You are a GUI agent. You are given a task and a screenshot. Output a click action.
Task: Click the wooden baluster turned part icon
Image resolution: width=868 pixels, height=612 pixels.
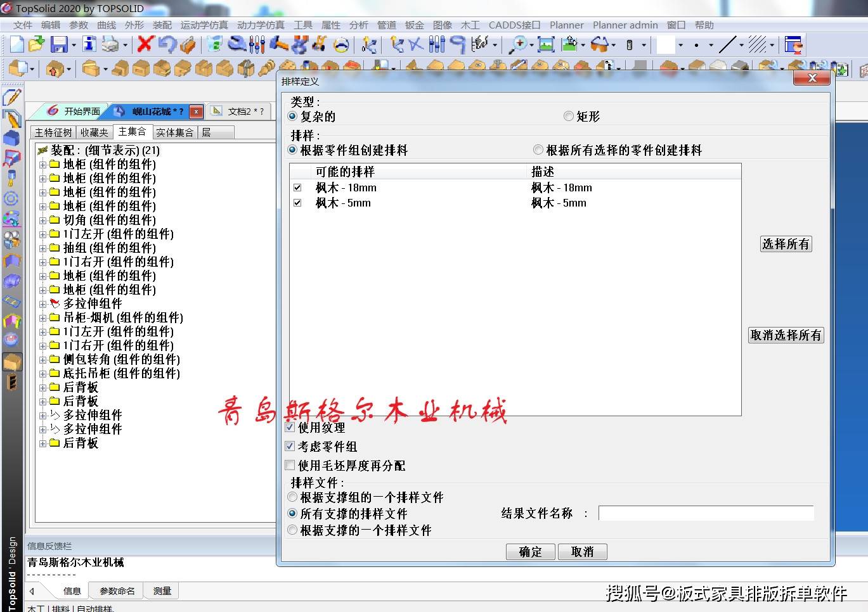click(x=267, y=68)
